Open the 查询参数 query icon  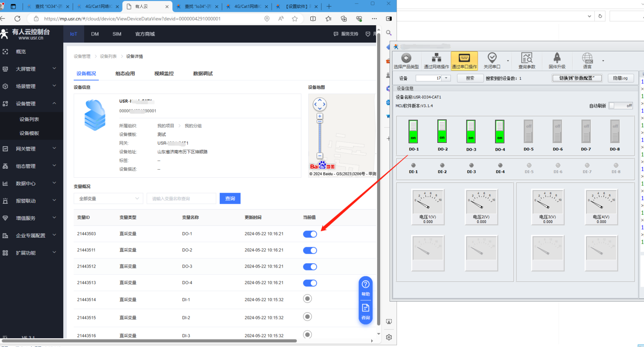pyautogui.click(x=527, y=58)
